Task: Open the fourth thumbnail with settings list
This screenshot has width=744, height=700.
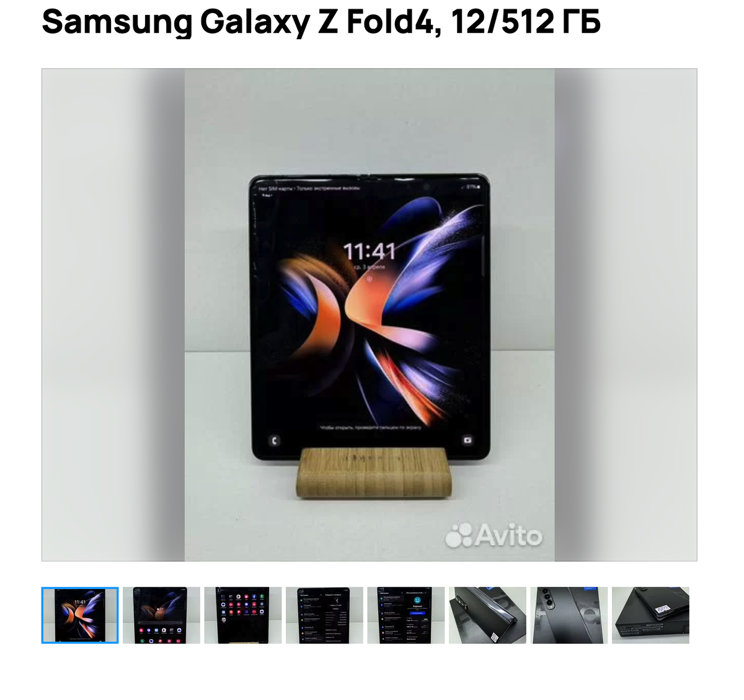Action: click(x=324, y=615)
